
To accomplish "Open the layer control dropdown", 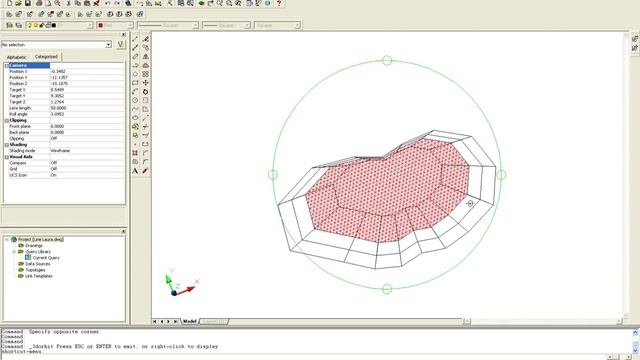I will pyautogui.click(x=90, y=25).
